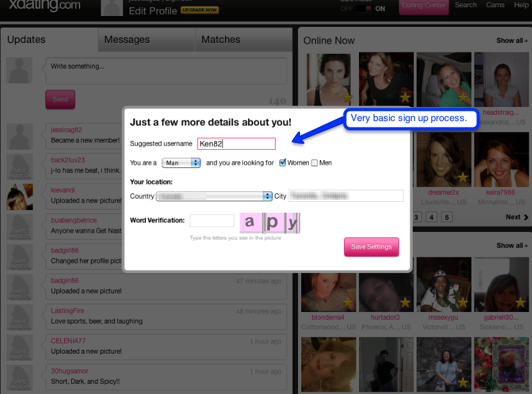Check the Men checkbox
The height and width of the screenshot is (394, 532).
(315, 163)
